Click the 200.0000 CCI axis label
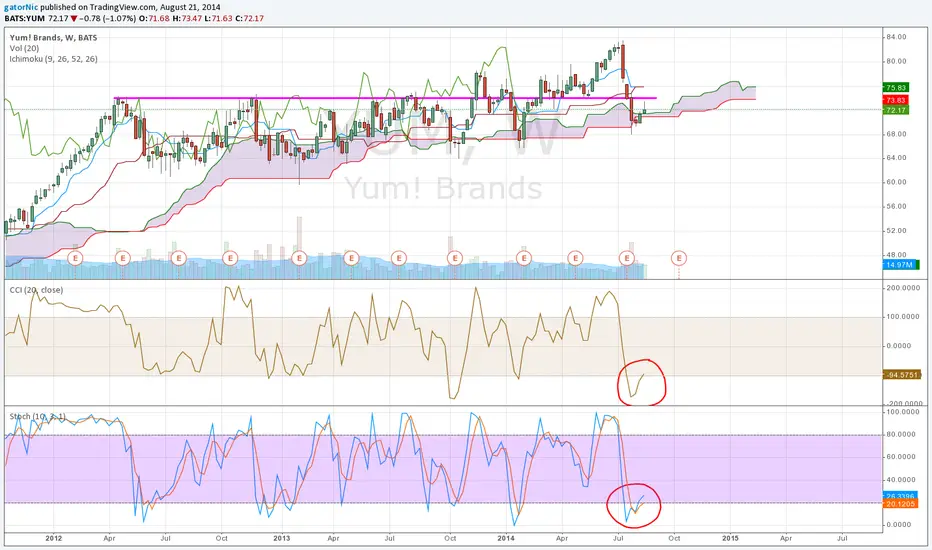This screenshot has height=550, width=932. pos(903,288)
